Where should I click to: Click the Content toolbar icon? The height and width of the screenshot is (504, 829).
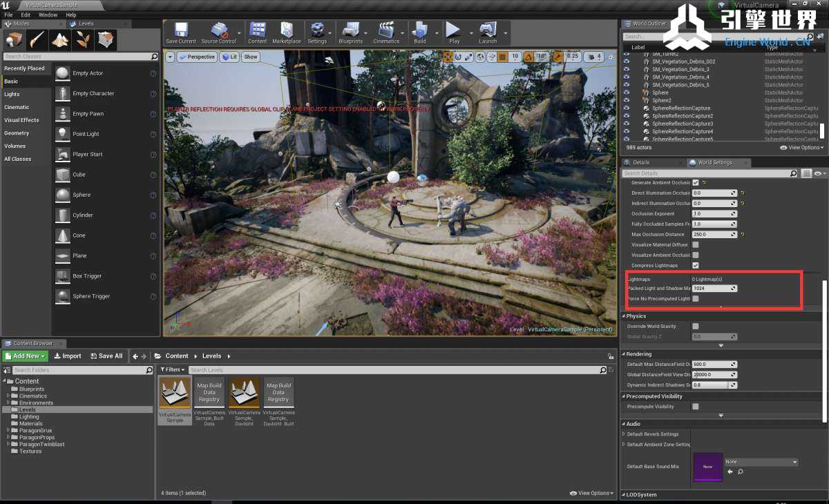pyautogui.click(x=258, y=31)
